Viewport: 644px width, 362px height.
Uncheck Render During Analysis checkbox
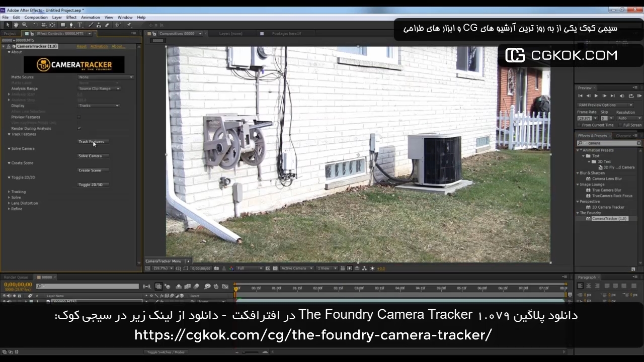click(x=79, y=129)
